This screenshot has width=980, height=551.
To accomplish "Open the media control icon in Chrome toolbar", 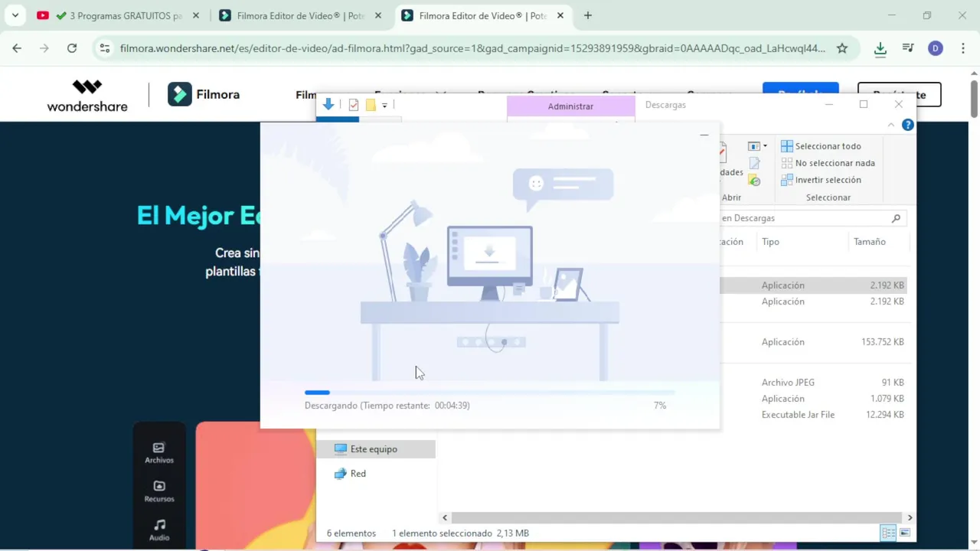I will [x=908, y=48].
